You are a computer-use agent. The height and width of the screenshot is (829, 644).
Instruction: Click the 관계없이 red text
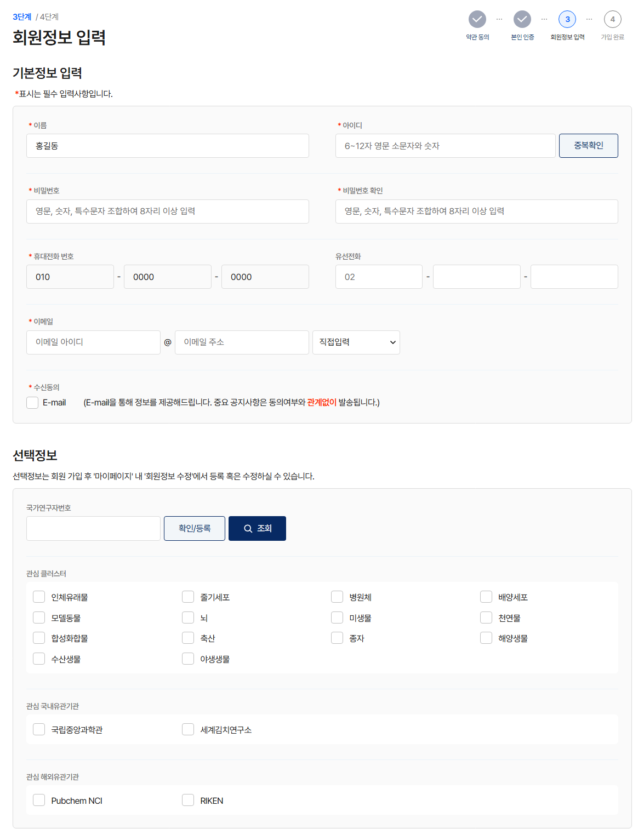pos(322,403)
